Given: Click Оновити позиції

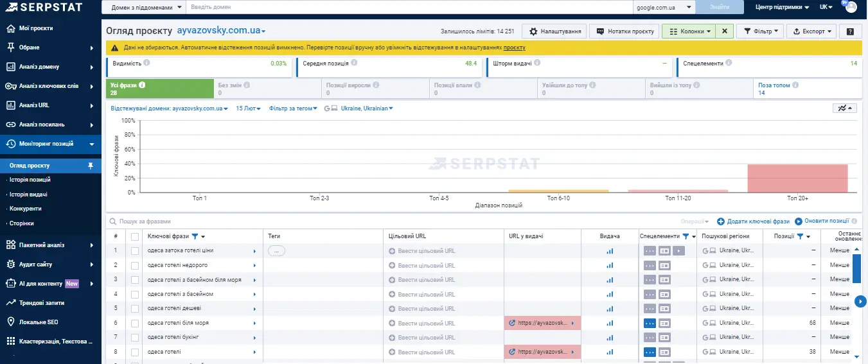Looking at the screenshot, I should coord(822,221).
